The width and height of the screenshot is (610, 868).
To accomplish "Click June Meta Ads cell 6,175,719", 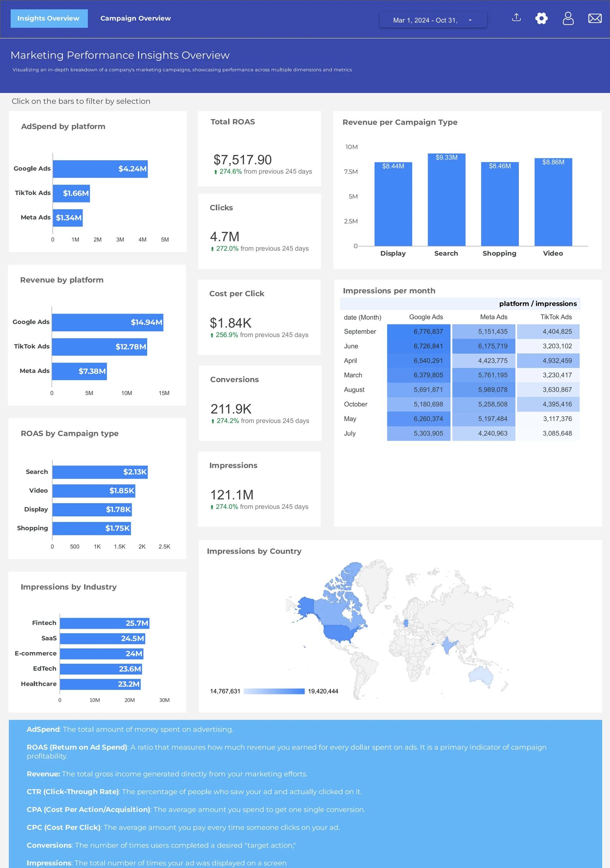I will point(484,346).
